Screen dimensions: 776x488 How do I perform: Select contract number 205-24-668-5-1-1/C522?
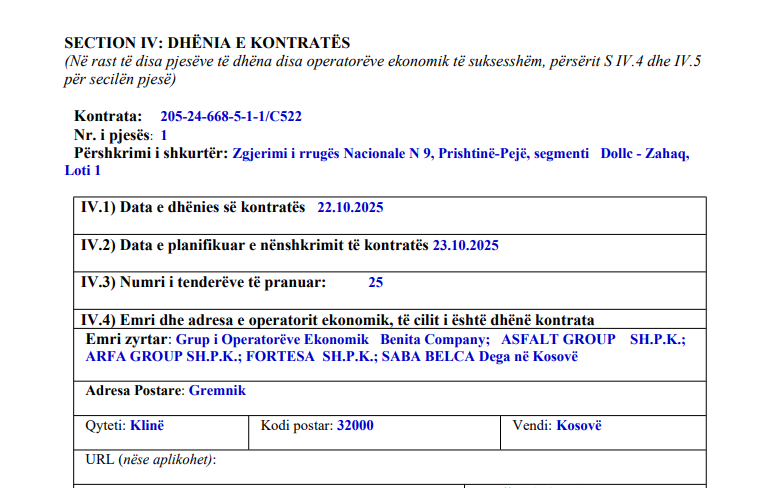[x=230, y=117]
